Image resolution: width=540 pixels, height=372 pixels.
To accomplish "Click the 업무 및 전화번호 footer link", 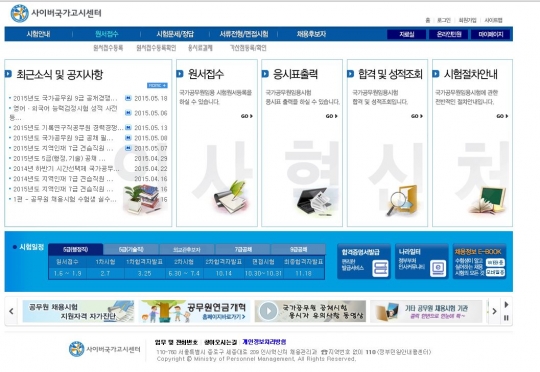I will point(176,342).
